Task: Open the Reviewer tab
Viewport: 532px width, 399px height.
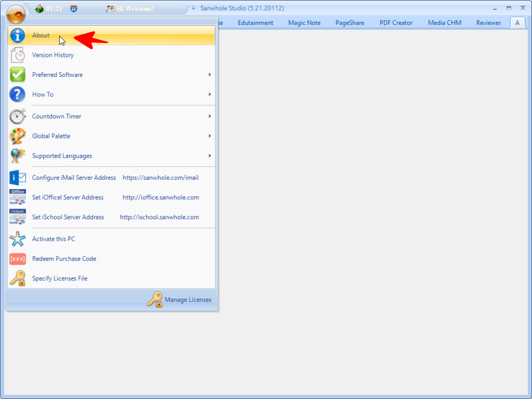Action: click(489, 22)
